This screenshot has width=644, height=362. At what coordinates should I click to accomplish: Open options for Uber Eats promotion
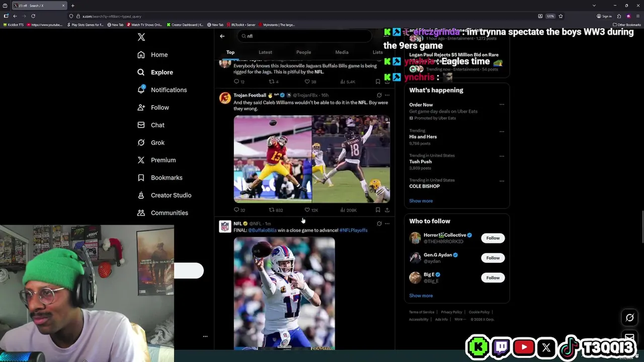pos(502,105)
